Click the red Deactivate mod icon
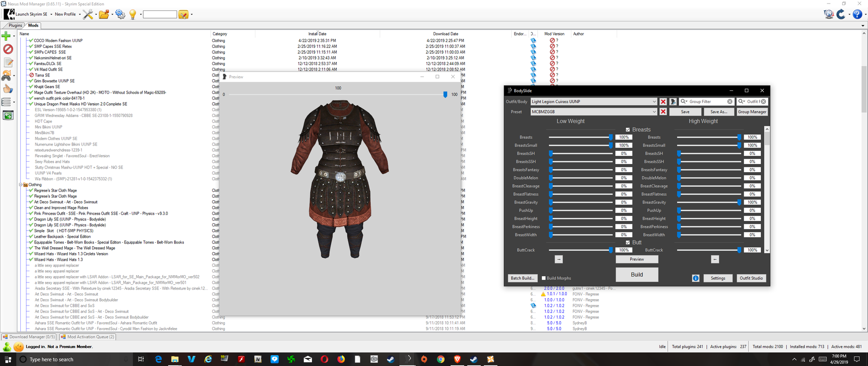Screen dimensions: 868x366 (x=8, y=49)
